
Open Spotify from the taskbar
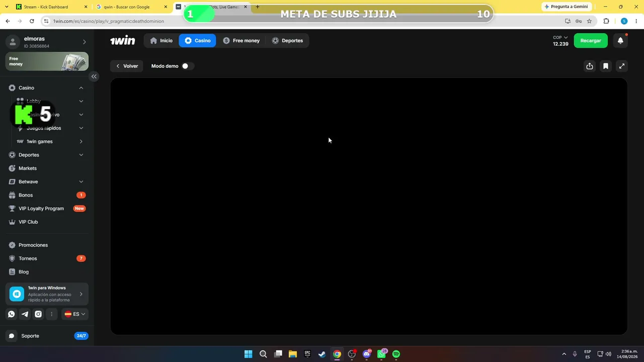(x=396, y=354)
